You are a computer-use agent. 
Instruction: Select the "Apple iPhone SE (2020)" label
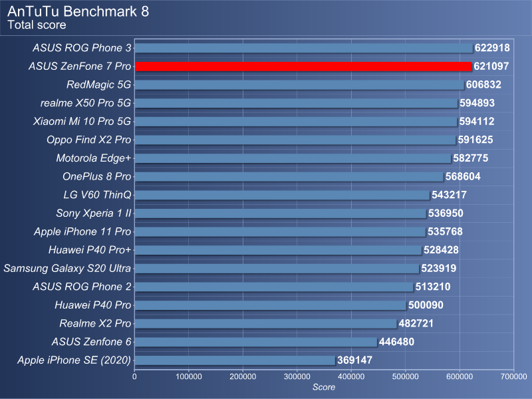pos(74,360)
